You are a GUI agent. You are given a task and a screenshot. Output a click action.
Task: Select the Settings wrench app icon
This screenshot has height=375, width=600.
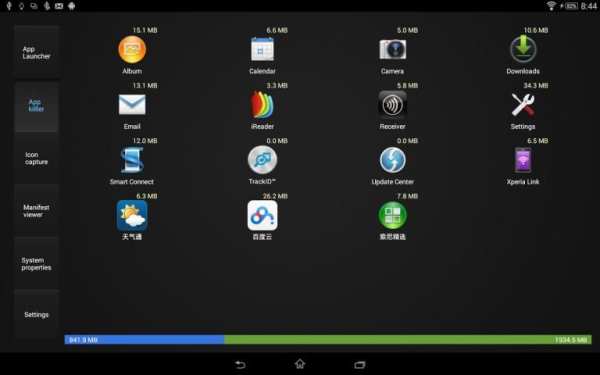click(x=523, y=104)
